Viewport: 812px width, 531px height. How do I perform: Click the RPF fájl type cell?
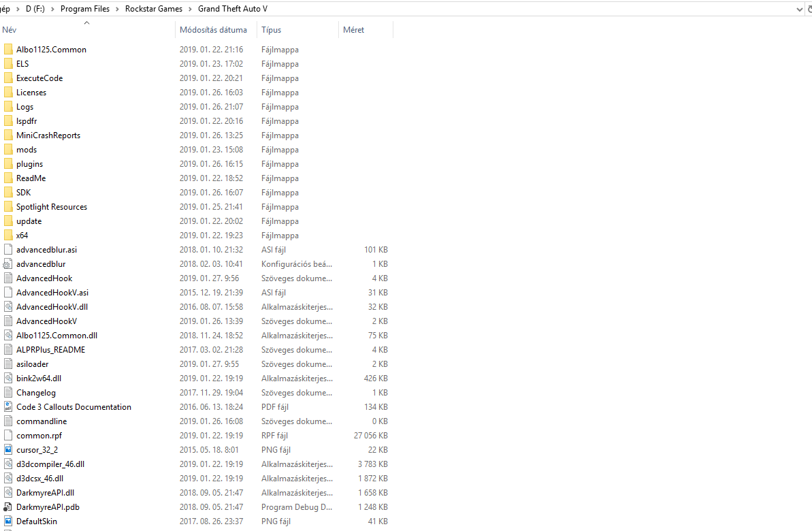[x=274, y=436]
